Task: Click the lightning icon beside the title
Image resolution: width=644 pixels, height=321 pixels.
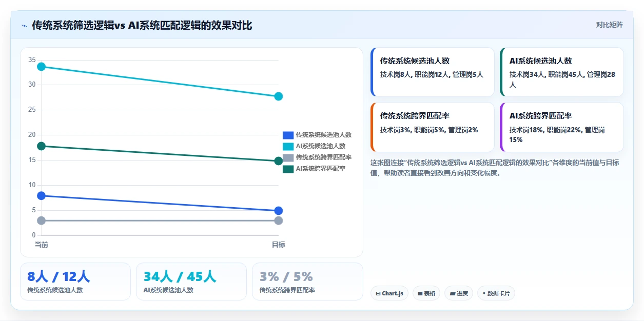Action: click(24, 26)
